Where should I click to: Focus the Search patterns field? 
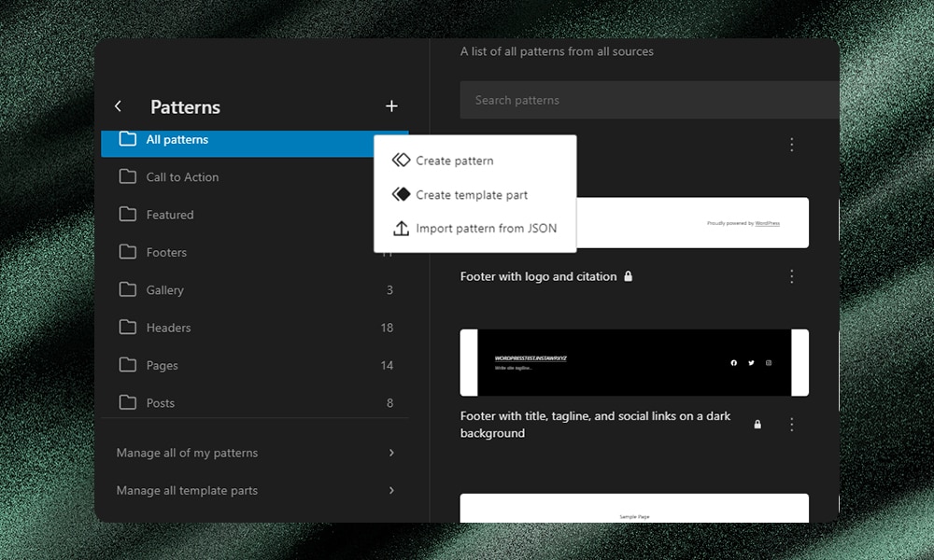(644, 100)
